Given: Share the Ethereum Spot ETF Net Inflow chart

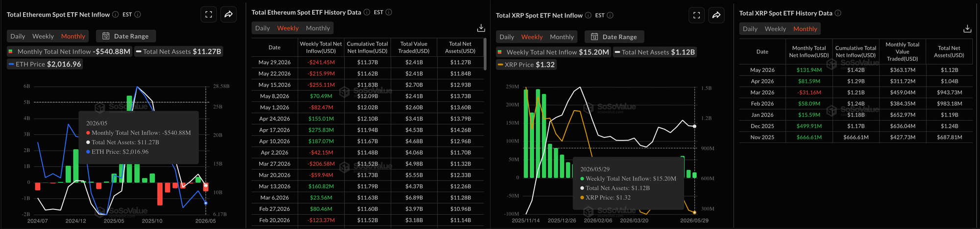Looking at the screenshot, I should click(228, 15).
